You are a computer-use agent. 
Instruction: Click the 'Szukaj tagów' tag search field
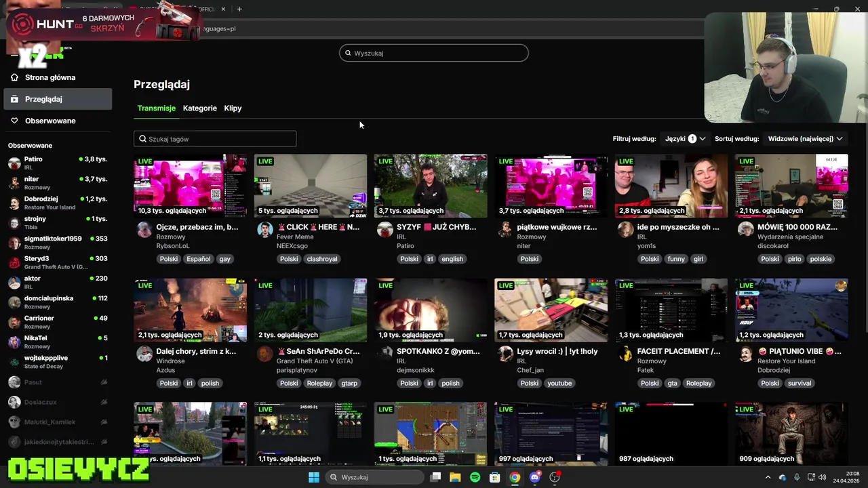[x=215, y=139]
